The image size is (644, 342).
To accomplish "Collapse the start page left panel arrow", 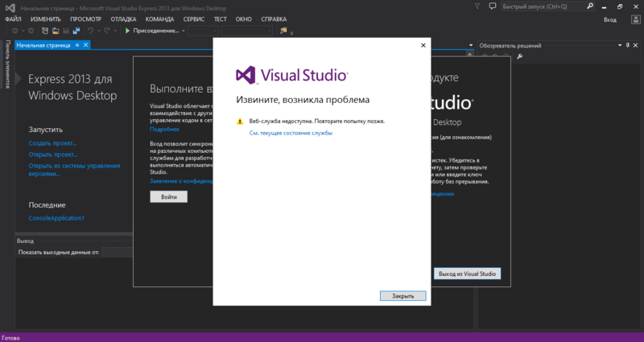I will click(x=18, y=79).
